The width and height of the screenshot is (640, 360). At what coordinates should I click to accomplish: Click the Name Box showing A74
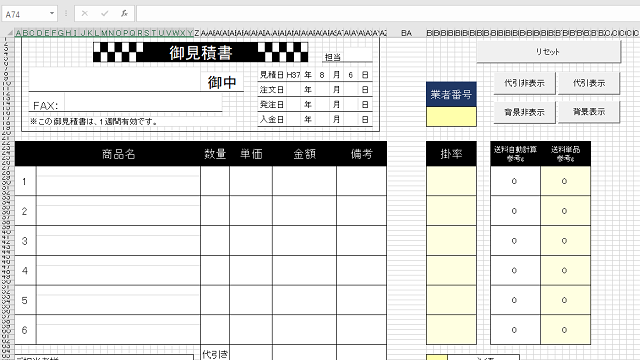(x=24, y=14)
